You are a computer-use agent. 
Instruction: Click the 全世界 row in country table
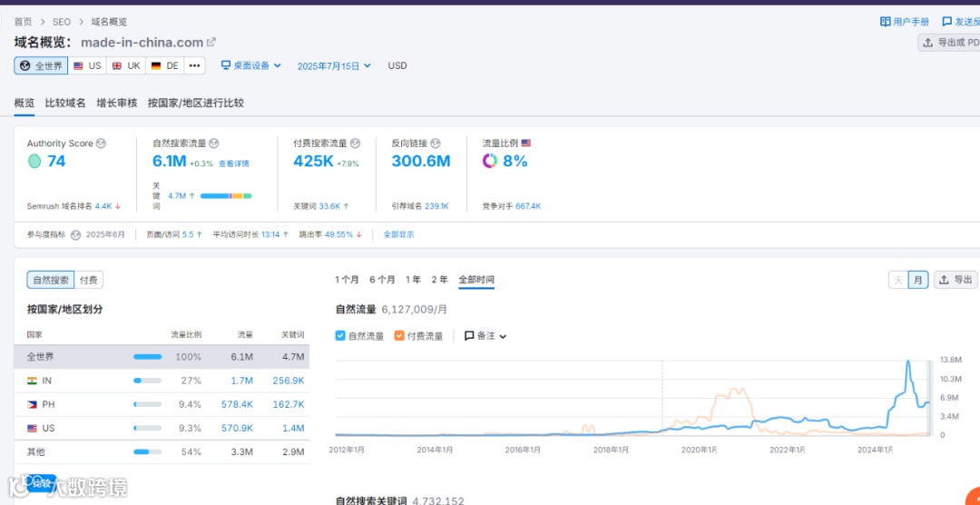pyautogui.click(x=162, y=357)
